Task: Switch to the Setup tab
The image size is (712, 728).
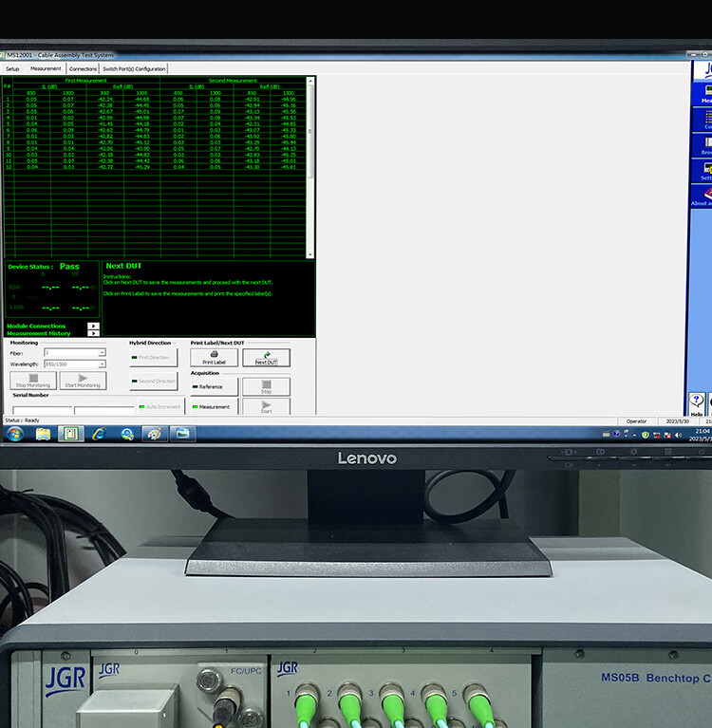Action: [x=12, y=69]
